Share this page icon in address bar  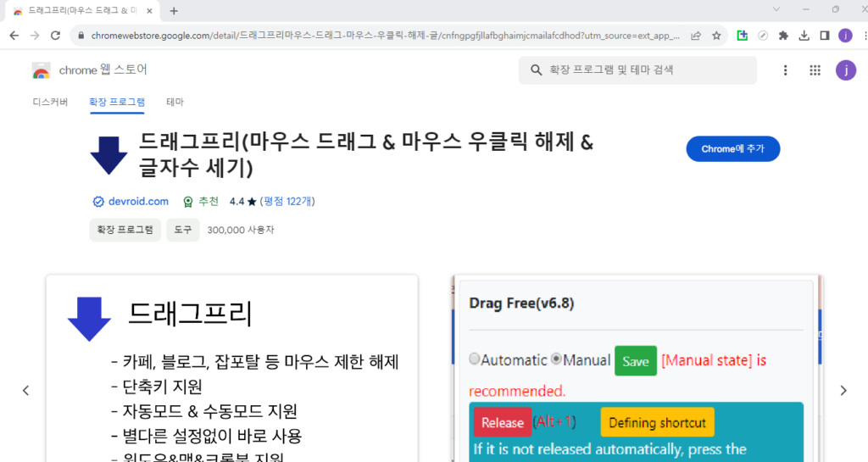pos(696,36)
